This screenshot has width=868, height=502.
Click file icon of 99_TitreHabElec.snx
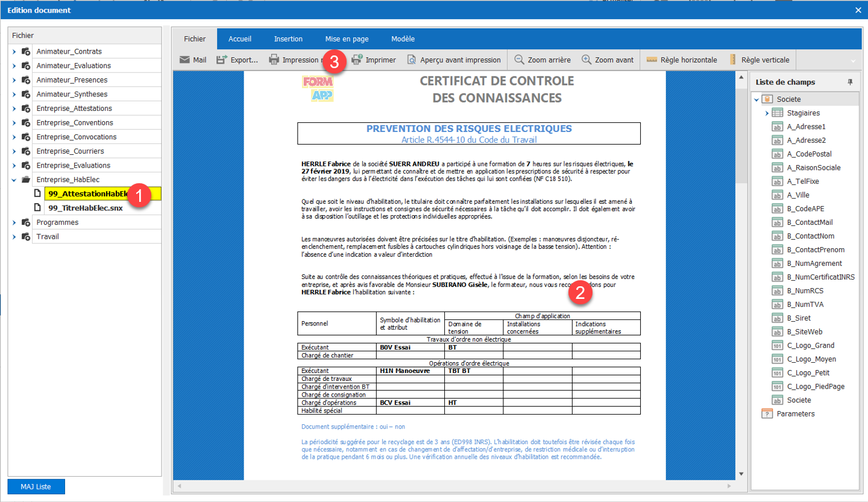click(x=37, y=208)
